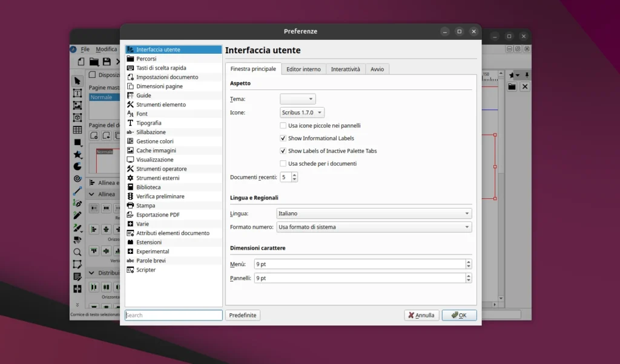Open Gestione colori preferences icon
Image resolution: width=620 pixels, height=364 pixels.
coord(130,141)
